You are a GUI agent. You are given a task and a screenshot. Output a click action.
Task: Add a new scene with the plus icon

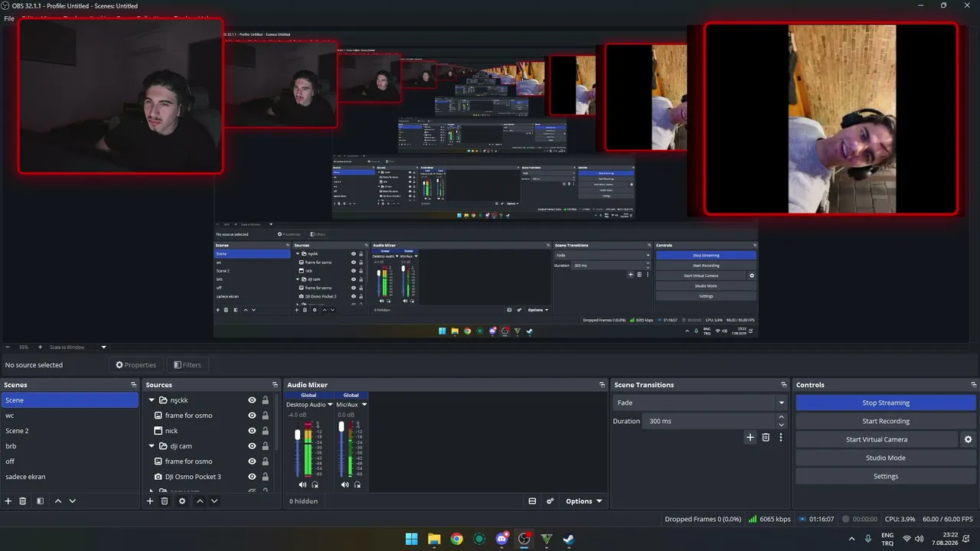[x=8, y=501]
